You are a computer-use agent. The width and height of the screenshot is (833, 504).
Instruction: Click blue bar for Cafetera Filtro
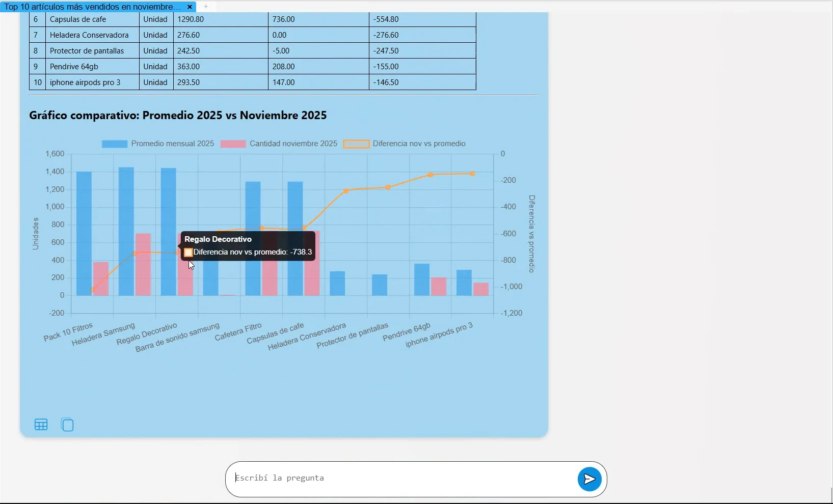point(253,239)
